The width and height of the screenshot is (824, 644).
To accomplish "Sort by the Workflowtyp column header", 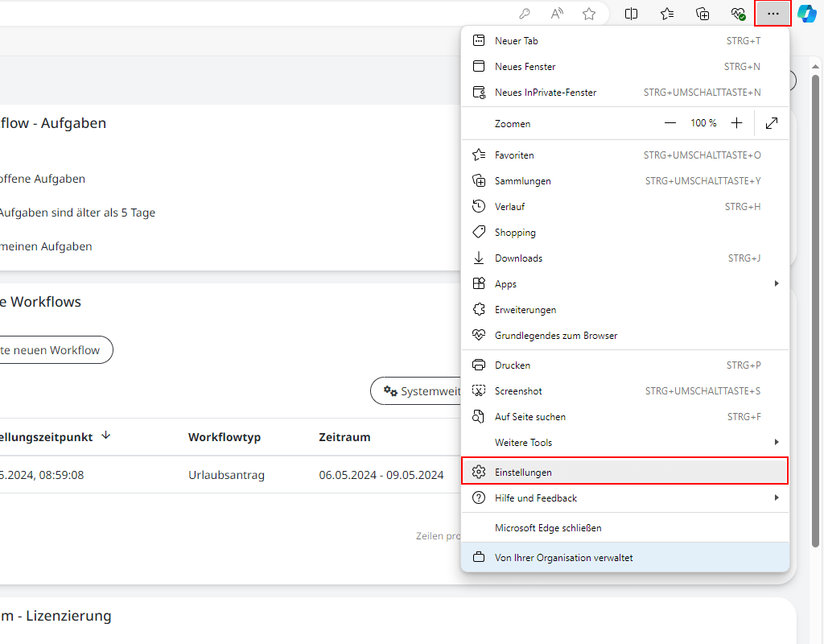I will tap(225, 437).
